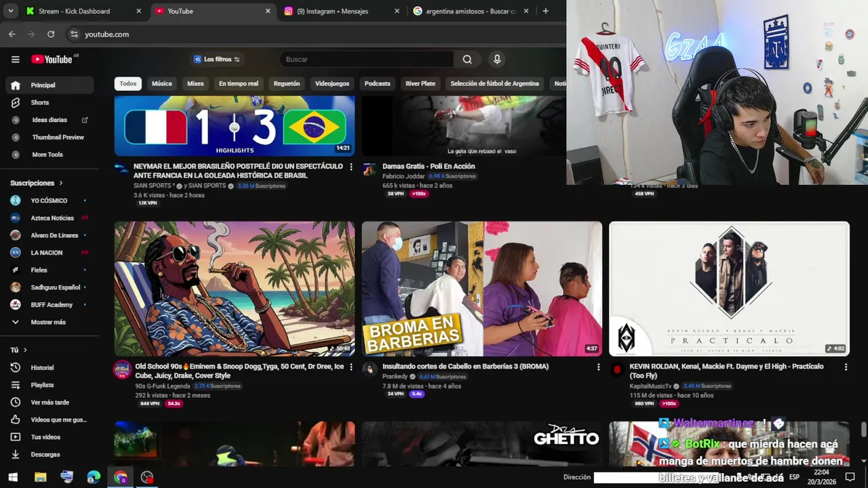The image size is (868, 488).
Task: Select the River Plate filter chip
Action: point(420,83)
